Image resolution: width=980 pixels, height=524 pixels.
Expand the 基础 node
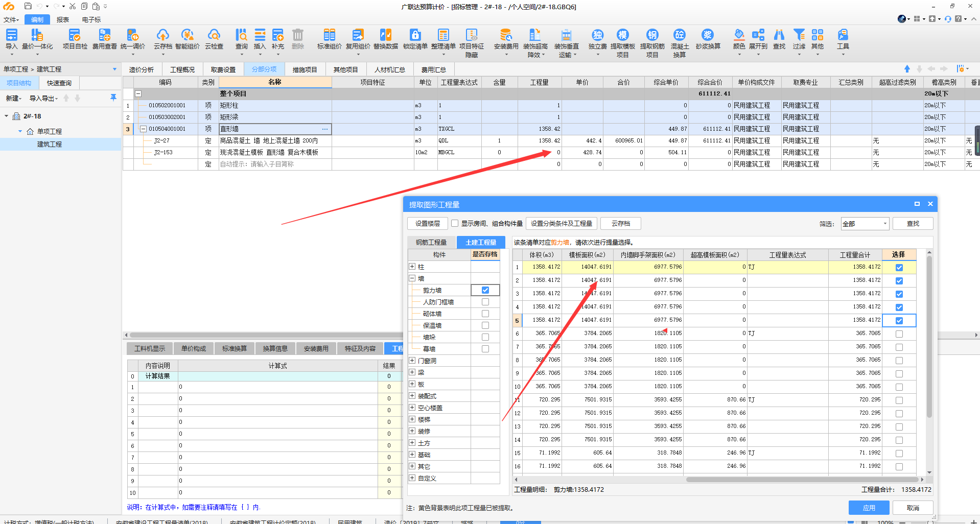tap(412, 455)
